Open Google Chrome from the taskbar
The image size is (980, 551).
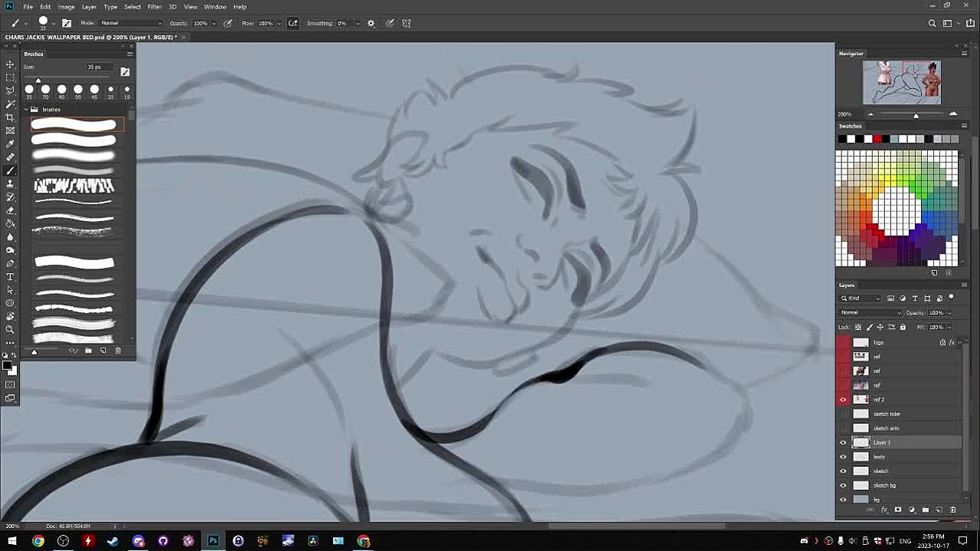pos(38,541)
